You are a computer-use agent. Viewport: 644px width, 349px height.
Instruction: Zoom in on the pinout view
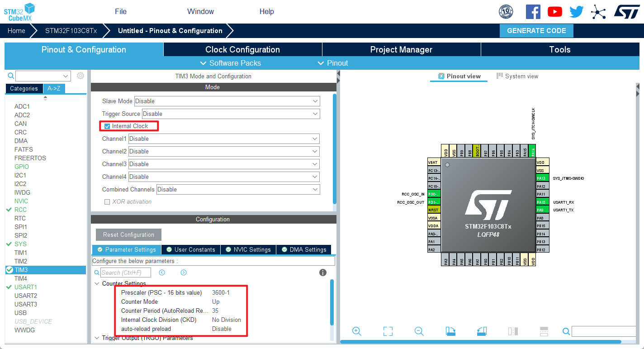pyautogui.click(x=357, y=331)
